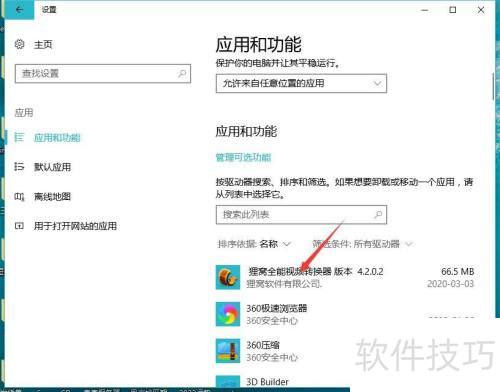Image resolution: width=500 pixels, height=392 pixels.
Task: Click the 离线地图 map icon
Action: [19, 197]
